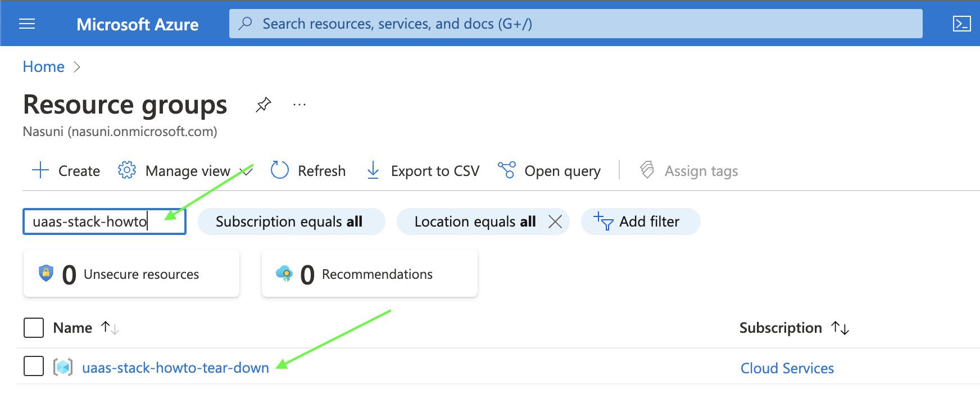
Task: Click Add filter button label
Action: pyautogui.click(x=649, y=221)
